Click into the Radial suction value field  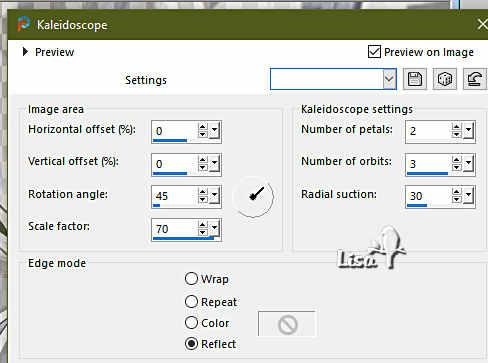point(429,195)
